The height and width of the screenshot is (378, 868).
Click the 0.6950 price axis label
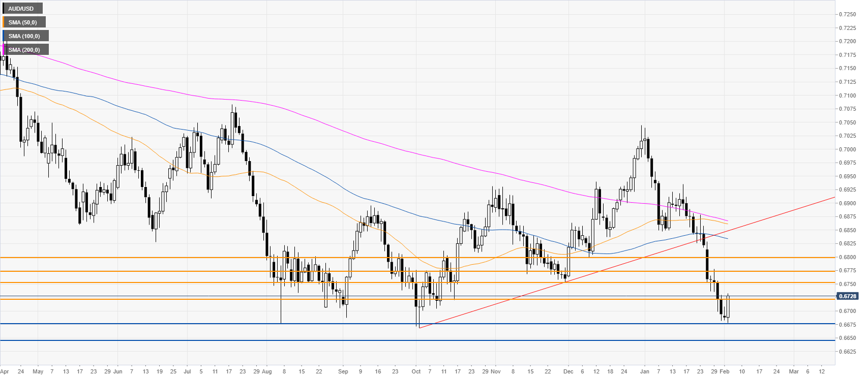[848, 176]
